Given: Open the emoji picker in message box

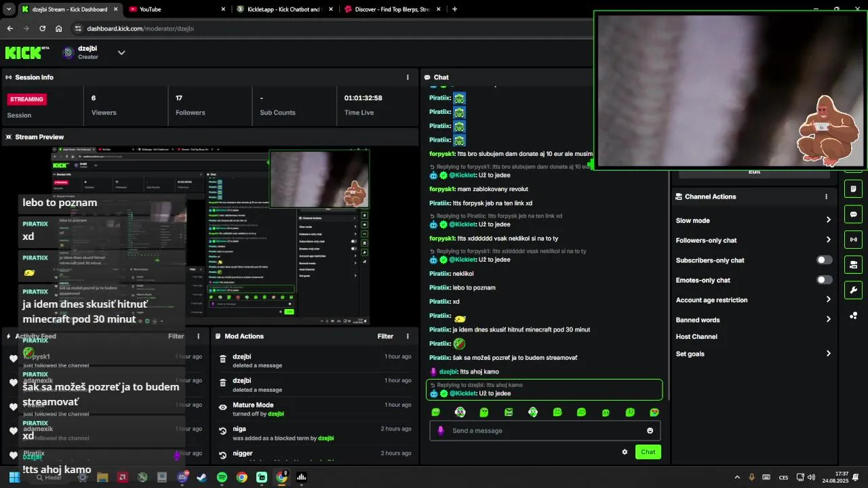Looking at the screenshot, I should pyautogui.click(x=650, y=430).
